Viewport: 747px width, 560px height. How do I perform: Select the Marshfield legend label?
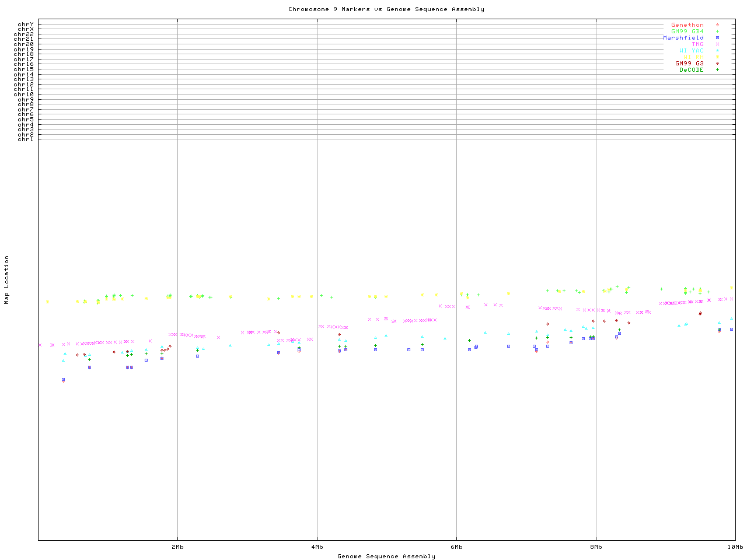pyautogui.click(x=683, y=38)
